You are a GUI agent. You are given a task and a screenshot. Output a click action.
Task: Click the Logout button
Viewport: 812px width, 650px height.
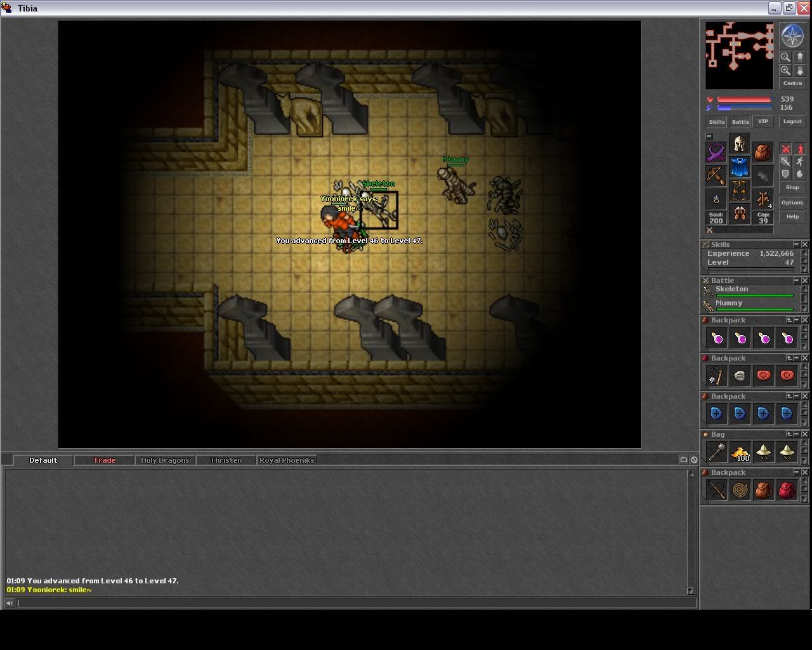coord(792,122)
